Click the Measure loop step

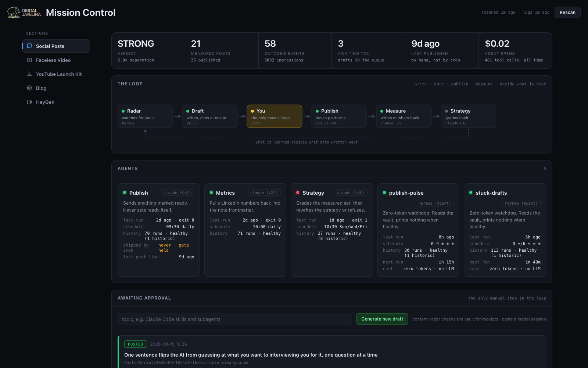pyautogui.click(x=404, y=116)
